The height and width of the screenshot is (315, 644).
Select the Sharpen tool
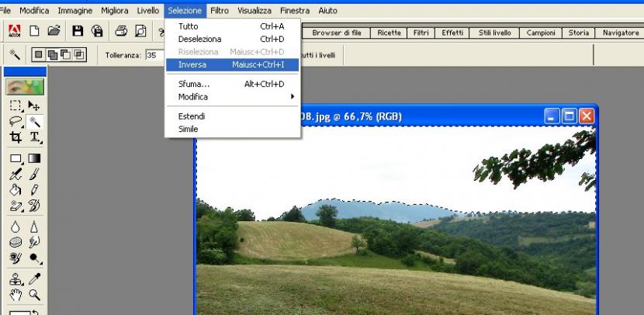pos(34,227)
